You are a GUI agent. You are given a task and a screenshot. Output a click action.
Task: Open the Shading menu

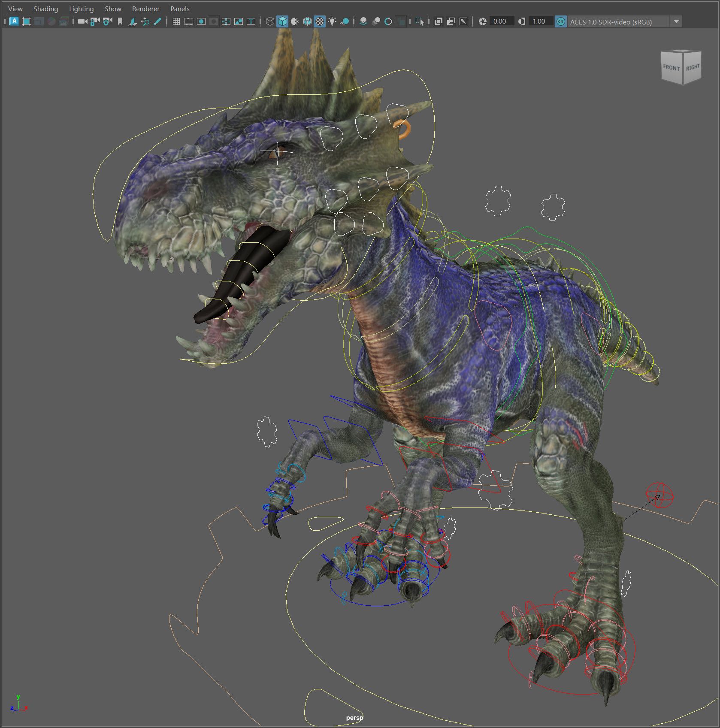click(x=45, y=9)
